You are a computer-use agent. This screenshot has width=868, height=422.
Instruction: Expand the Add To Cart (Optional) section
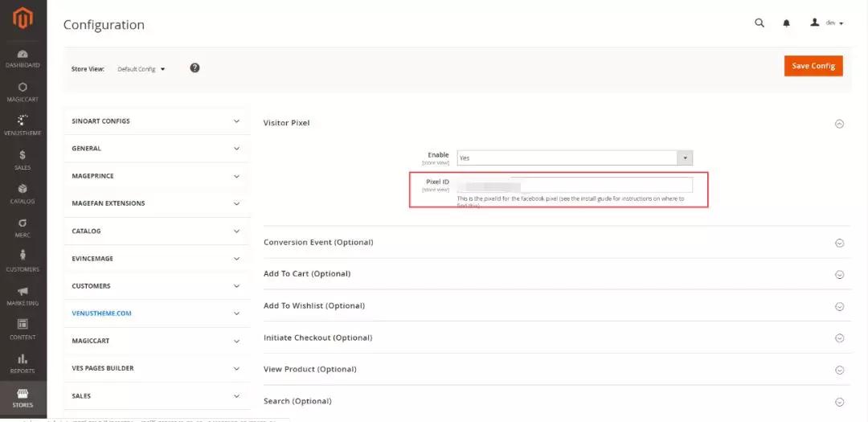click(839, 274)
